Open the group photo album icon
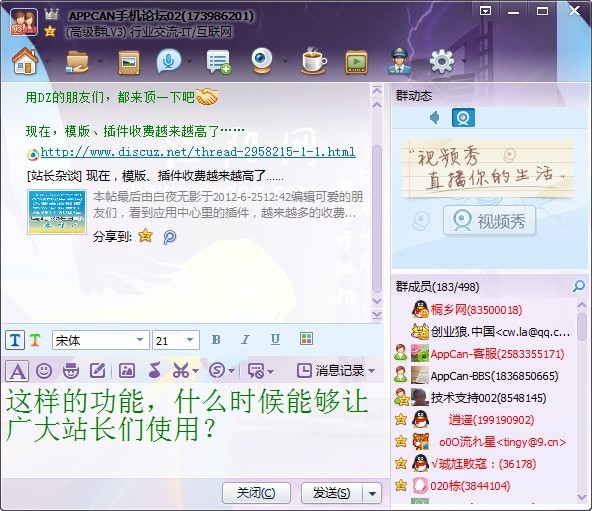Viewport: 592px width, 511px height. [x=129, y=62]
